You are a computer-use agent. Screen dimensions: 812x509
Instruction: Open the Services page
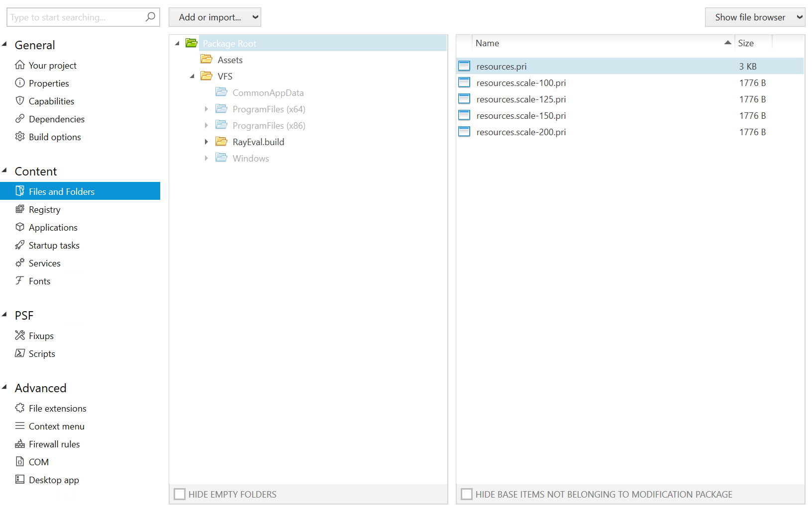44,263
